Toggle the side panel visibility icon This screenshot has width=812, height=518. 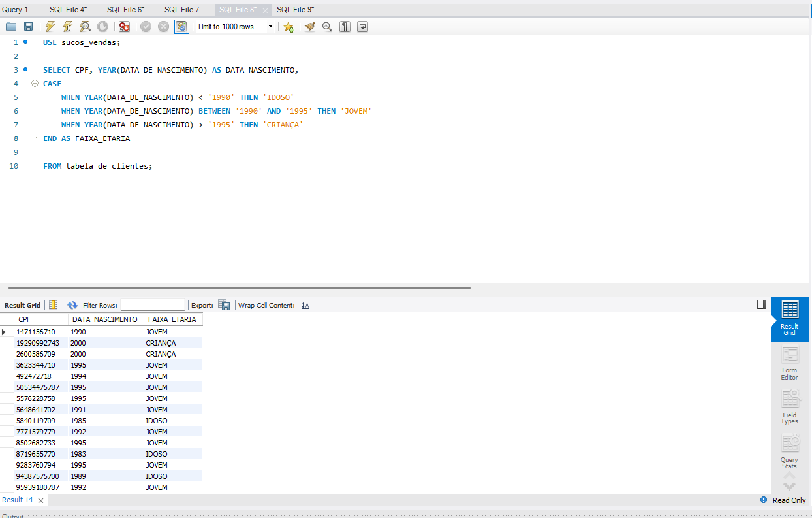click(x=761, y=304)
